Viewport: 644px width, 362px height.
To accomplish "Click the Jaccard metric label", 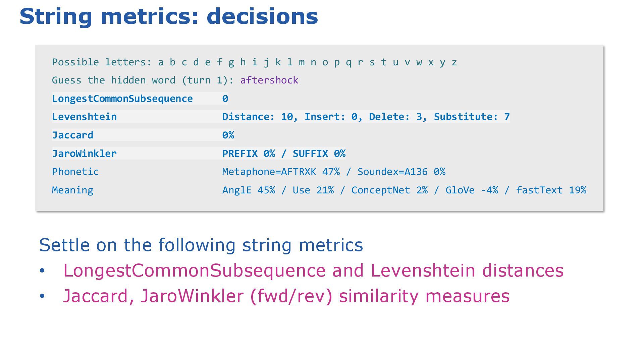I will [x=73, y=135].
